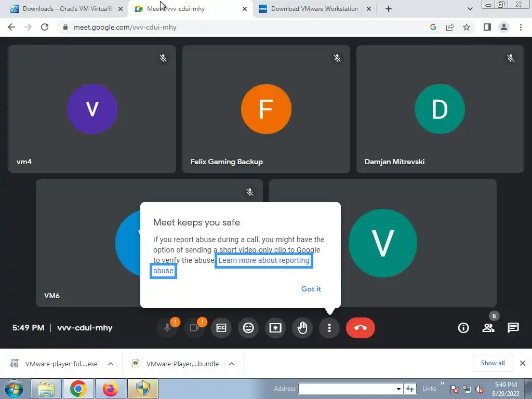Switch to Download VMware Workstation tab

pos(315,9)
